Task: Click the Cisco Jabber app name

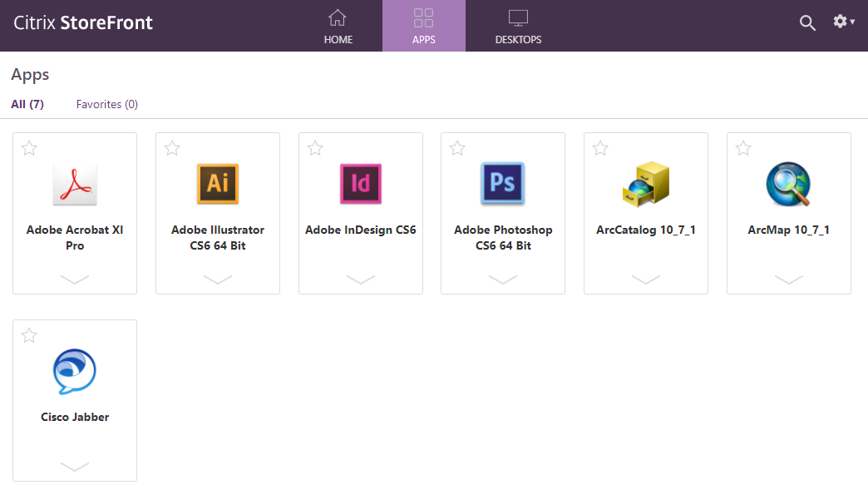Action: pyautogui.click(x=75, y=417)
